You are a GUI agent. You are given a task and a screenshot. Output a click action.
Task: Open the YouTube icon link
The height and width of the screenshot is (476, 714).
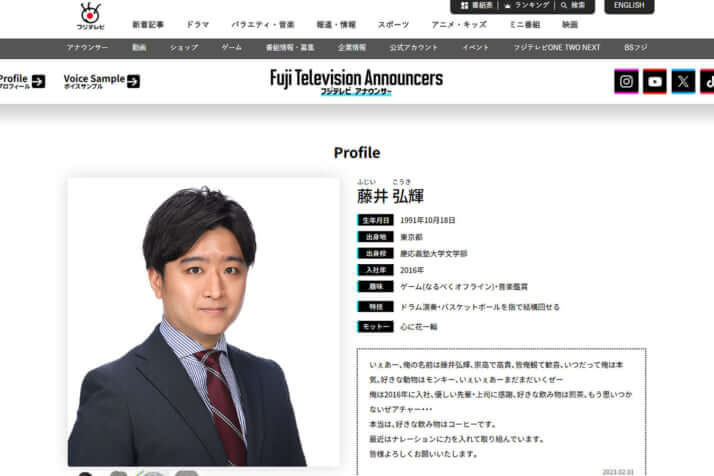pyautogui.click(x=655, y=81)
